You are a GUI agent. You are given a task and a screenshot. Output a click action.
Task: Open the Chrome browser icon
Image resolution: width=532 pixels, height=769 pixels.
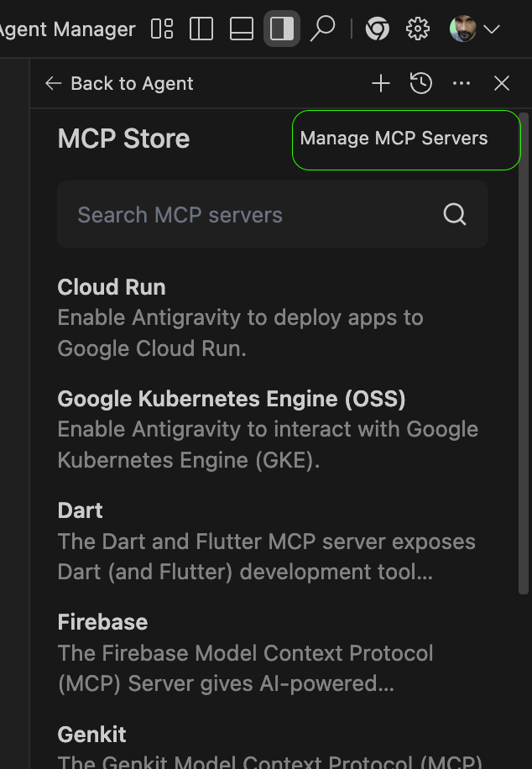[x=378, y=29]
